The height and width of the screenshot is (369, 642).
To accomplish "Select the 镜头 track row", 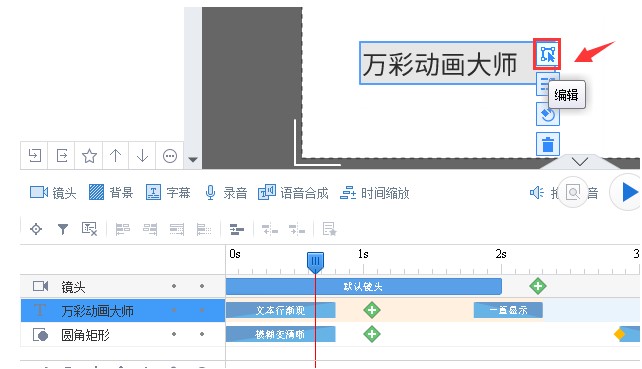I will click(123, 286).
